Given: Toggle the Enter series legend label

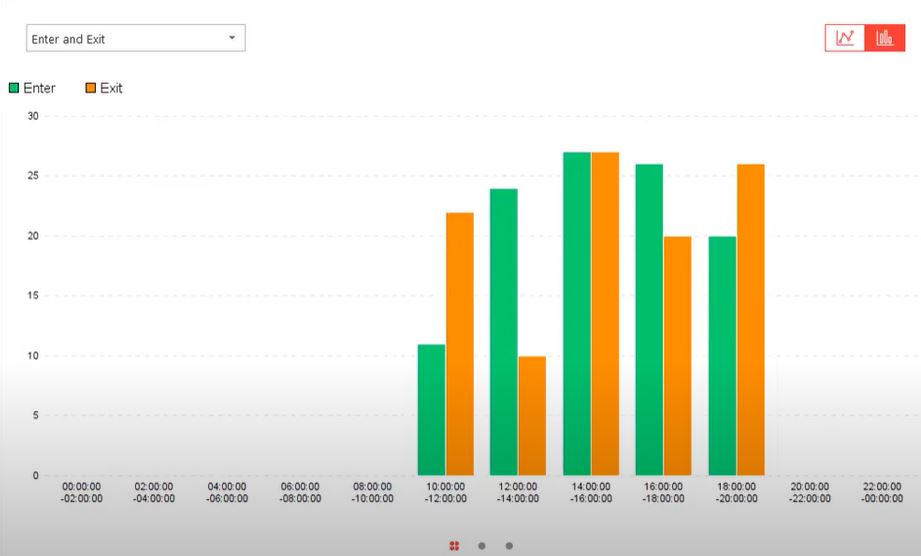Looking at the screenshot, I should coord(40,88).
